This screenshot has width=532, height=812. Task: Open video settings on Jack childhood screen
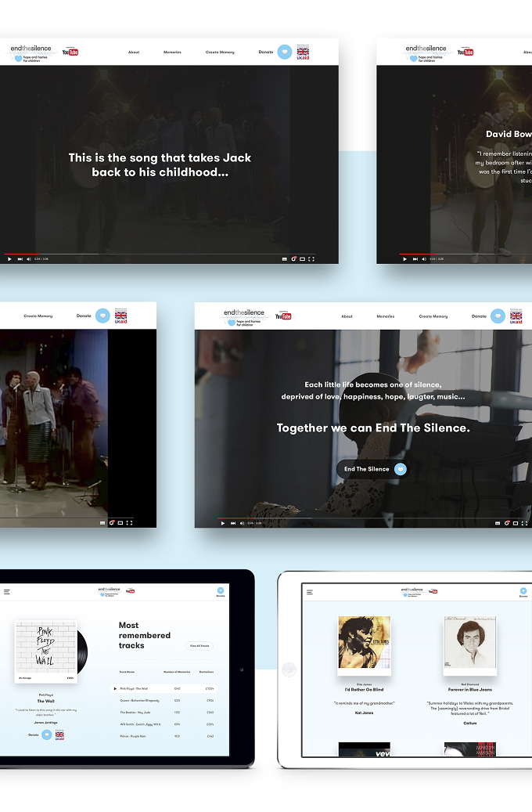point(293,258)
